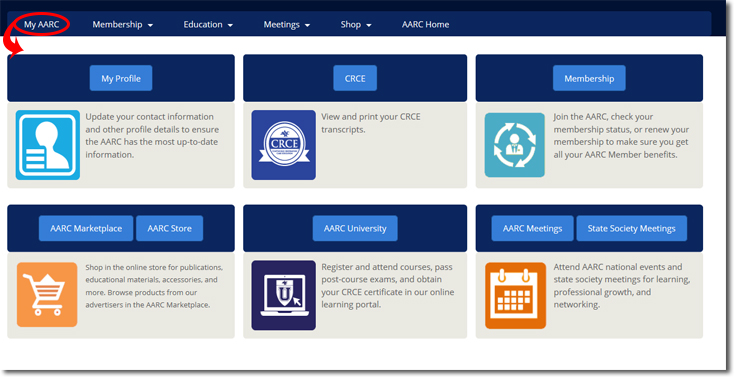The image size is (735, 380).
Task: Open the Education navigation menu
Action: tap(208, 24)
